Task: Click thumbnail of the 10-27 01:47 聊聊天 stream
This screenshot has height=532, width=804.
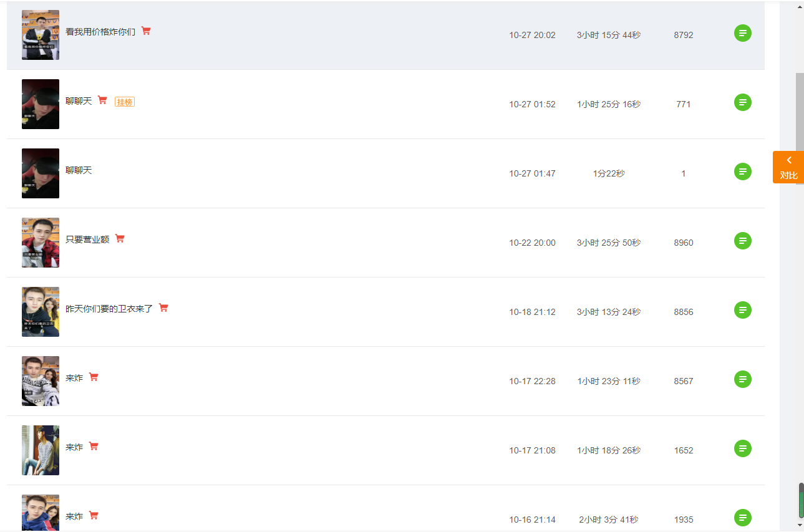Action: (41, 173)
